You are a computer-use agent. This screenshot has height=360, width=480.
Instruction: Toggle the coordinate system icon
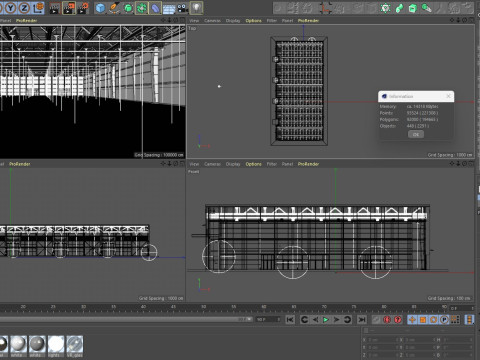[38, 8]
